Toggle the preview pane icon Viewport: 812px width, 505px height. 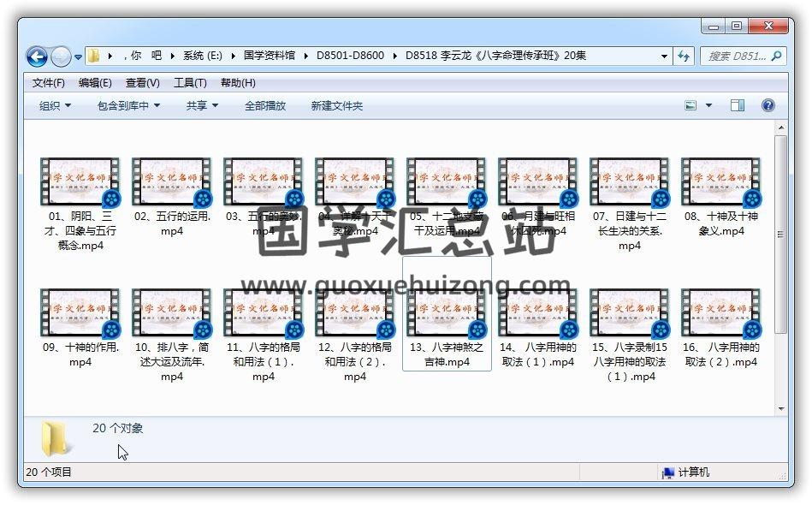738,105
